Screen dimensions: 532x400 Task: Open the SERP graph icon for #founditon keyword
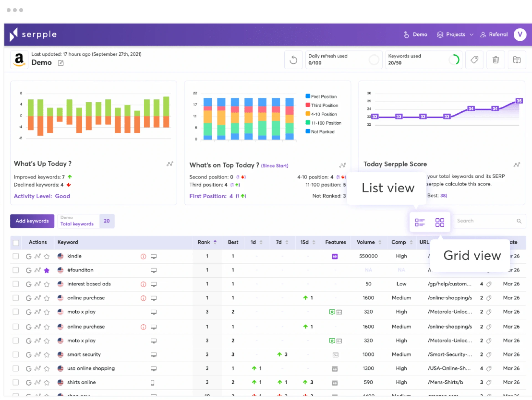(38, 270)
